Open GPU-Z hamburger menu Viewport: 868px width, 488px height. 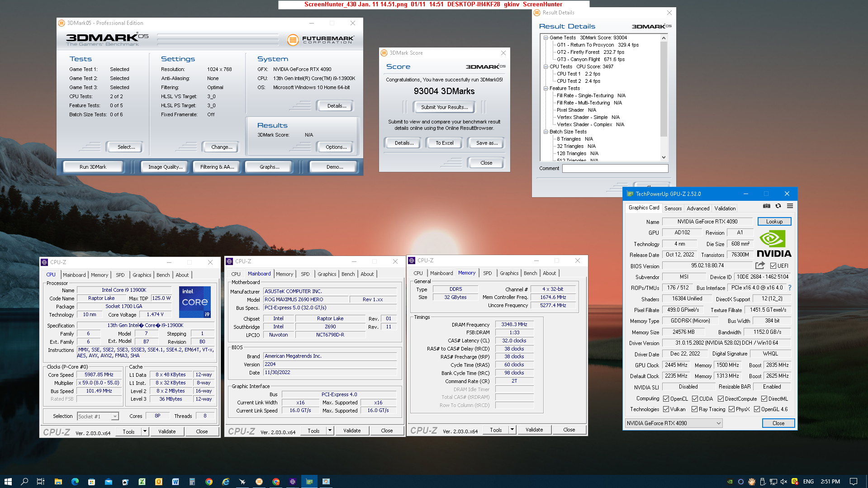pos(790,206)
